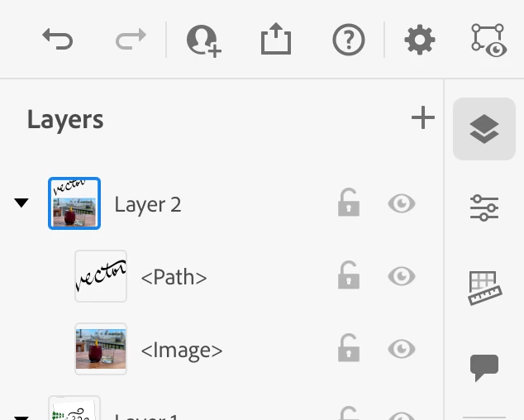Select the Layers panel icon in sidebar
Screen dimensions: 524x420
[484, 129]
